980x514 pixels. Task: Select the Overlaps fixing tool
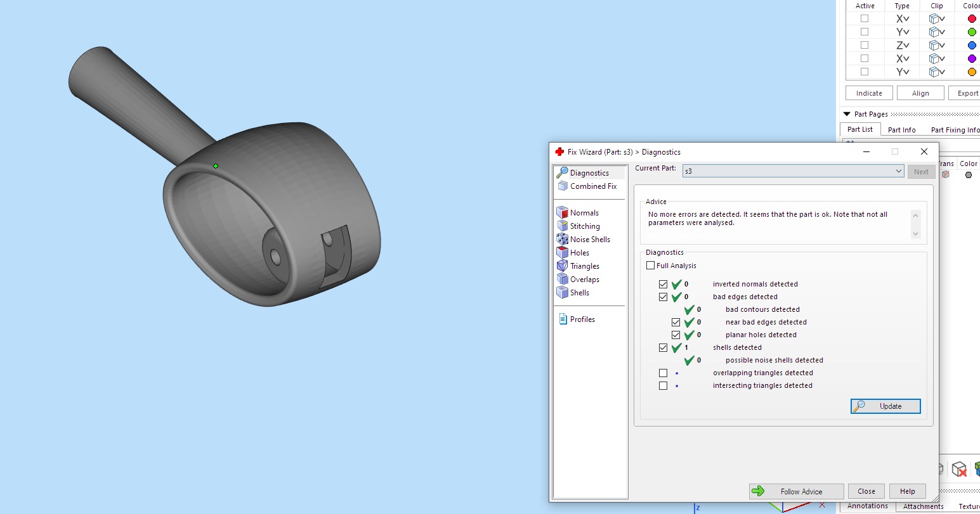click(578, 279)
